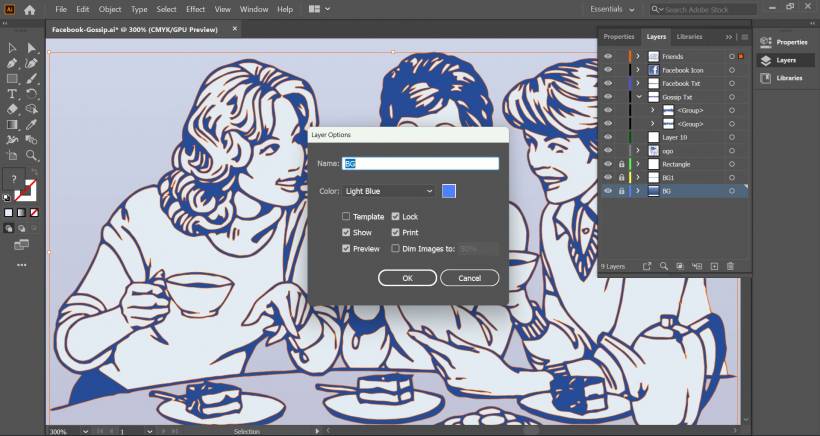This screenshot has height=436, width=820.
Task: Choose the Eyedropper tool
Action: click(32, 124)
